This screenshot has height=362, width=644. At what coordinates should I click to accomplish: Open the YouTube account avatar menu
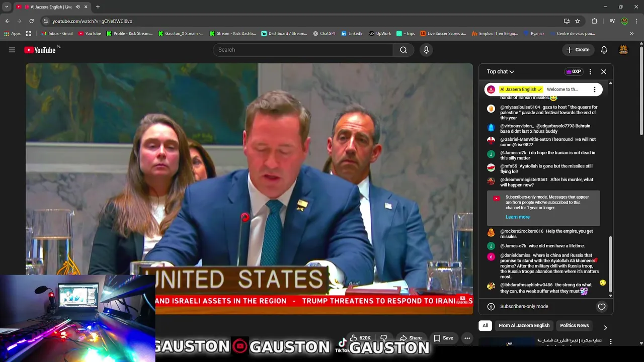pos(623,50)
